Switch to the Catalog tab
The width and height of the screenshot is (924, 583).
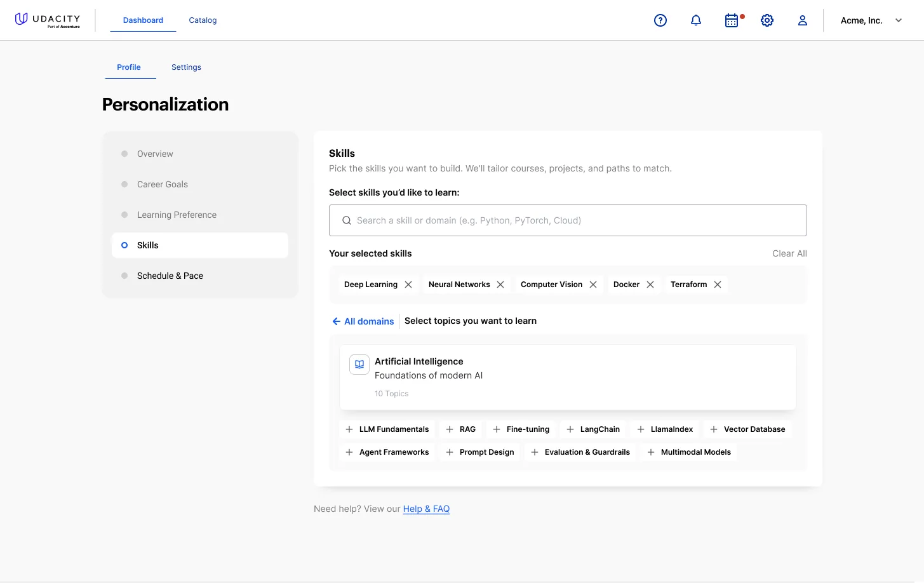[x=203, y=20]
